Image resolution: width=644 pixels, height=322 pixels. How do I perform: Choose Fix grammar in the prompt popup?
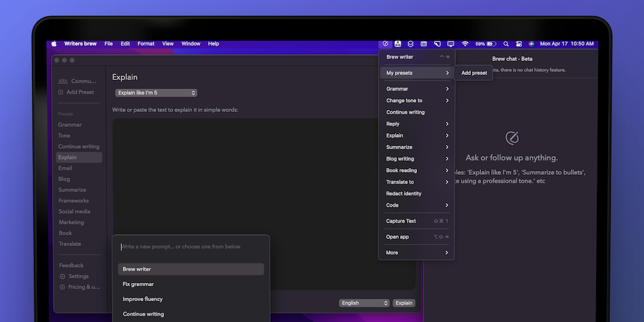click(x=191, y=284)
